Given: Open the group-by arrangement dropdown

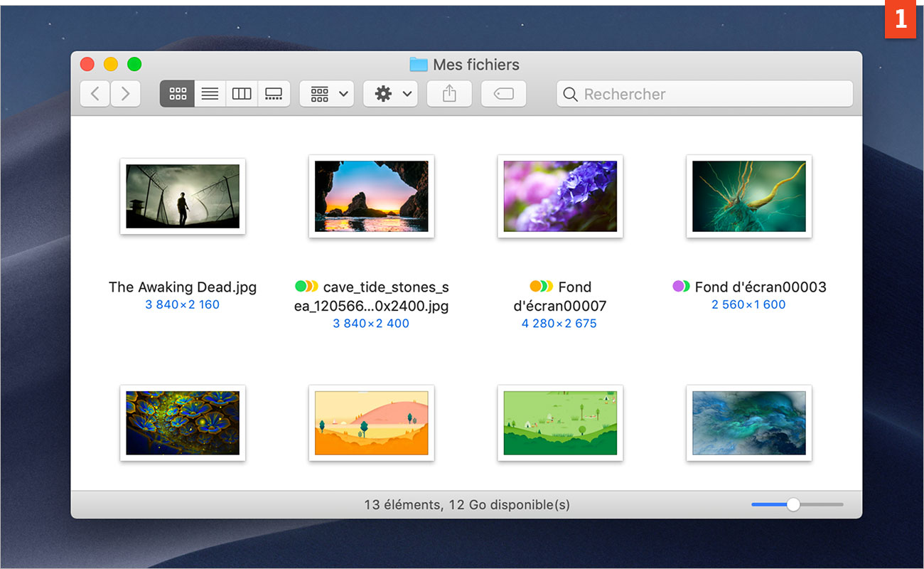Looking at the screenshot, I should point(327,94).
